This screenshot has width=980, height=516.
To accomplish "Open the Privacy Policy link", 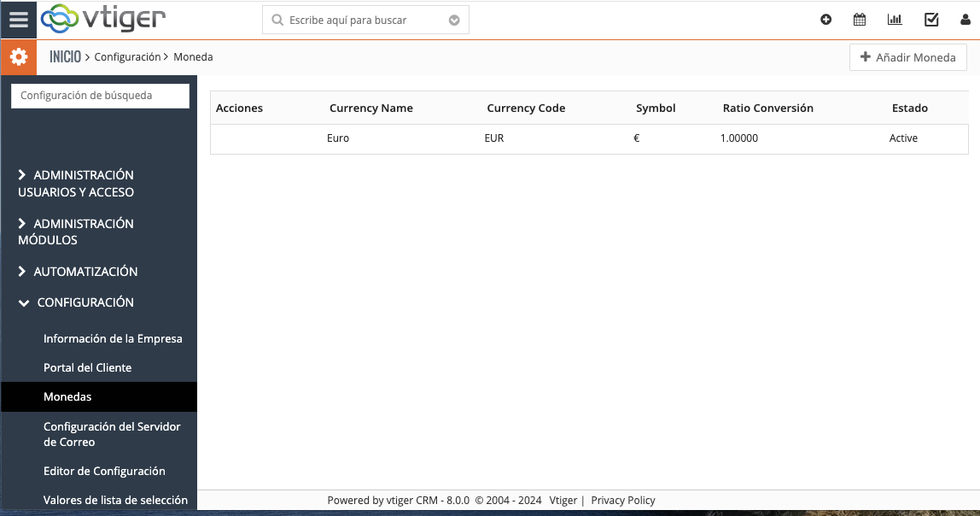I will pyautogui.click(x=623, y=501).
